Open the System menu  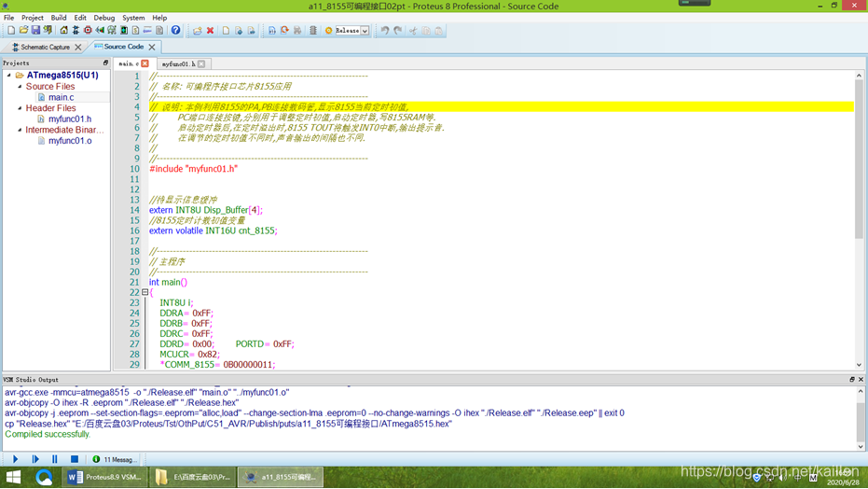click(133, 18)
